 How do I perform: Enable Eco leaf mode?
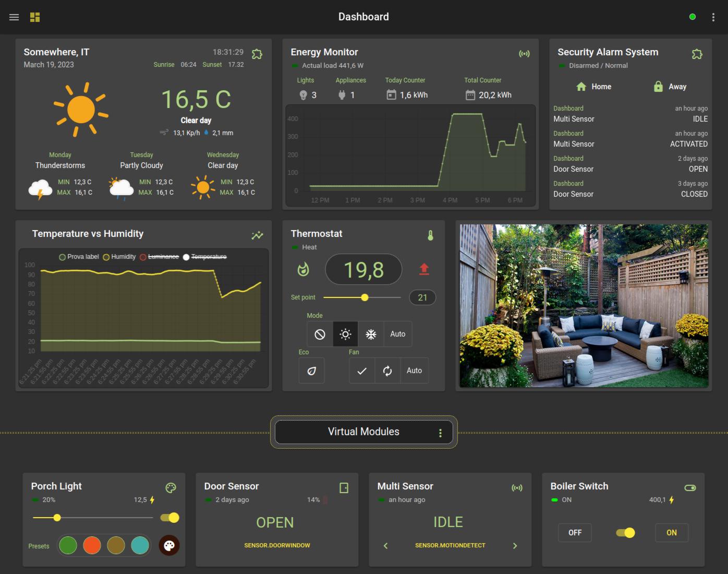[311, 371]
